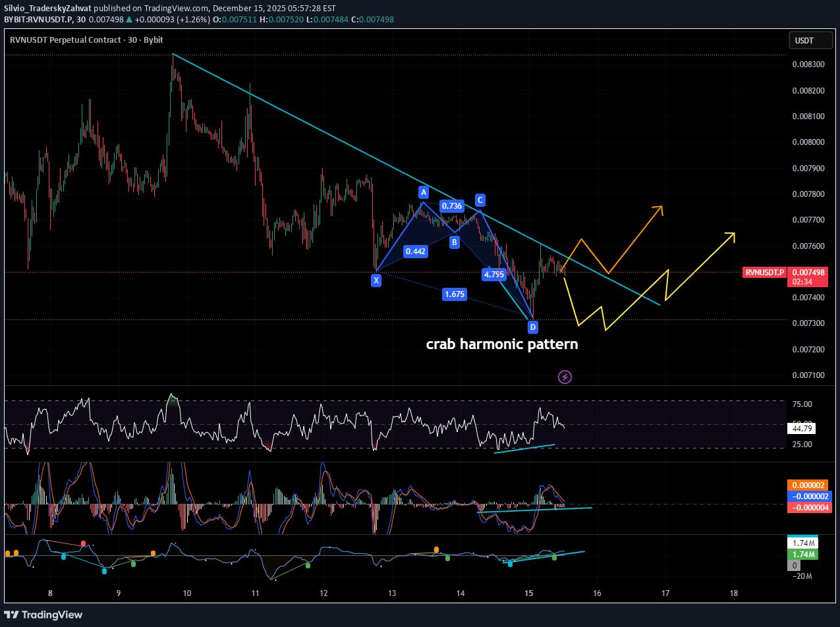Click the 44.79 RSI value label
This screenshot has height=627, width=840.
pyautogui.click(x=801, y=427)
